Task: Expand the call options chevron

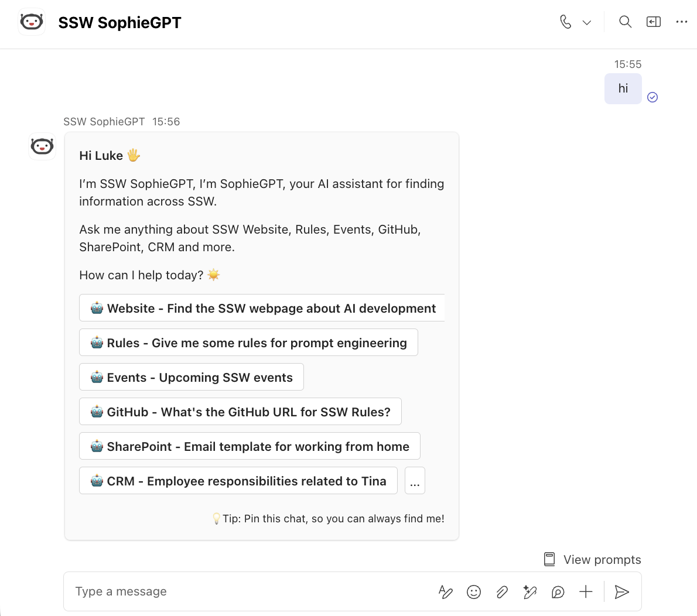Action: pos(587,23)
